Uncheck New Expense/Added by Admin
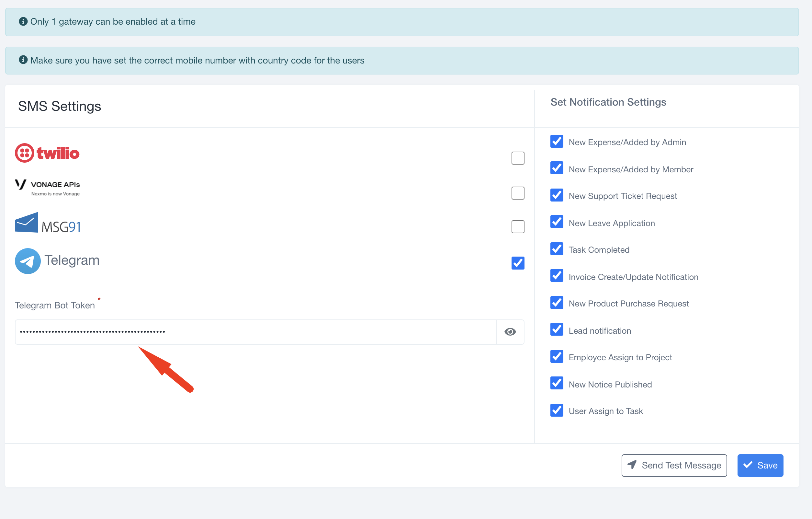Image resolution: width=812 pixels, height=519 pixels. pyautogui.click(x=557, y=141)
